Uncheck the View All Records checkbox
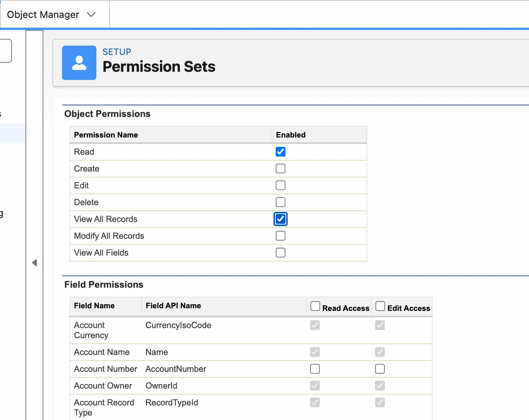 click(281, 219)
